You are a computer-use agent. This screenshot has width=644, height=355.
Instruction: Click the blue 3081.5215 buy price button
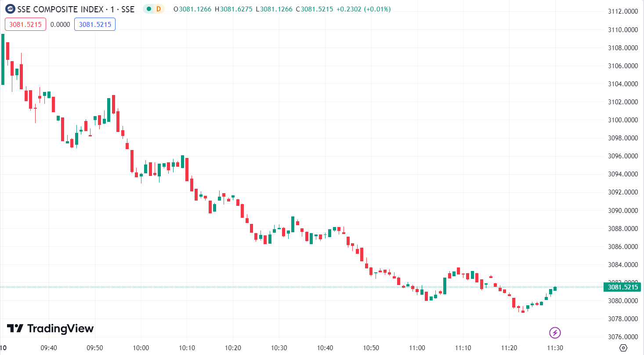(x=95, y=24)
